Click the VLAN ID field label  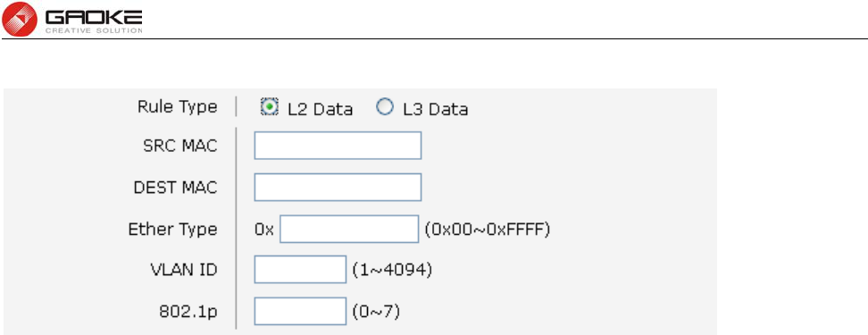pos(184,270)
